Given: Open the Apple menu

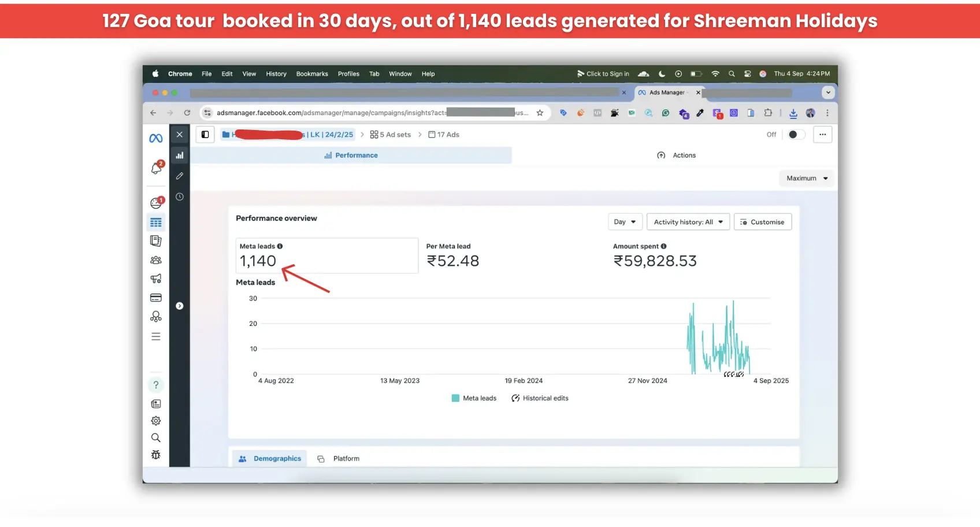Looking at the screenshot, I should (x=155, y=74).
